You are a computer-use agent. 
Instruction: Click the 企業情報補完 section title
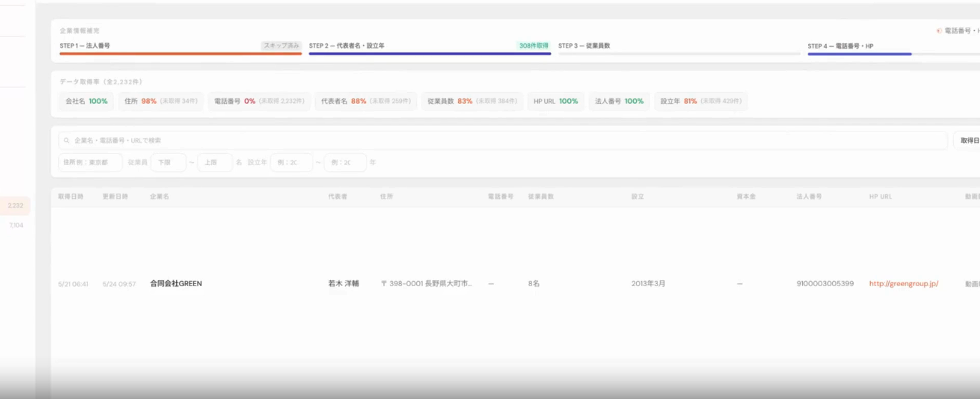click(x=79, y=31)
